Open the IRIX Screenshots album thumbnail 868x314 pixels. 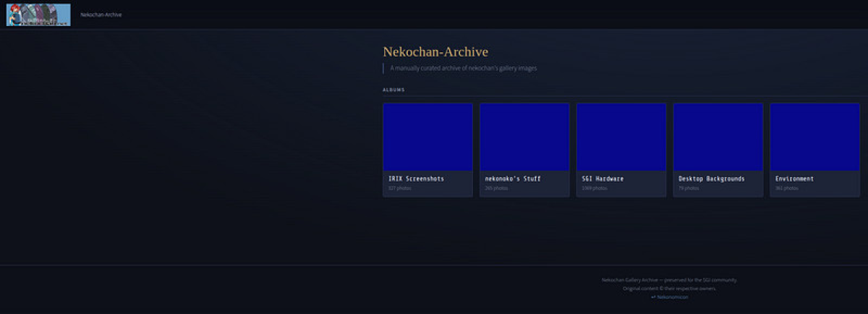tap(427, 137)
